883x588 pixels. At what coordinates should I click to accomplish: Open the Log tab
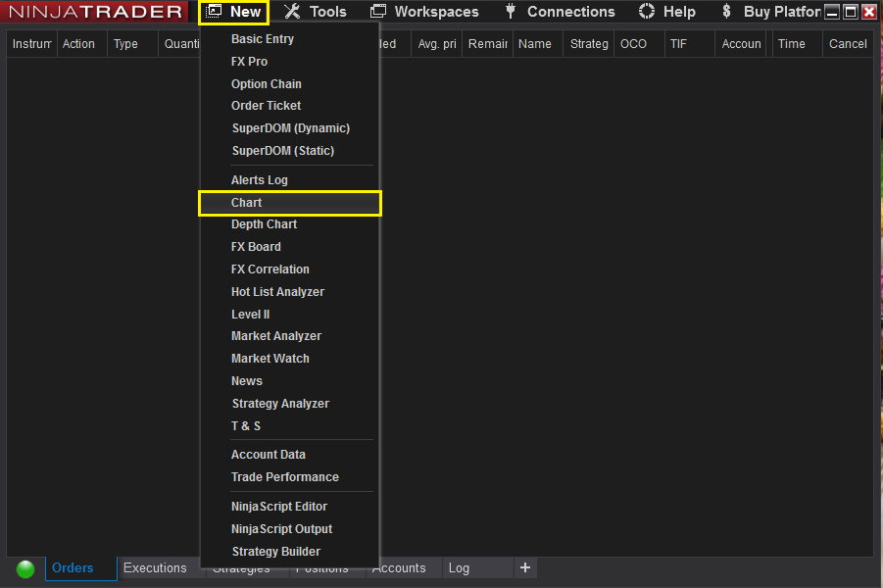click(x=459, y=568)
